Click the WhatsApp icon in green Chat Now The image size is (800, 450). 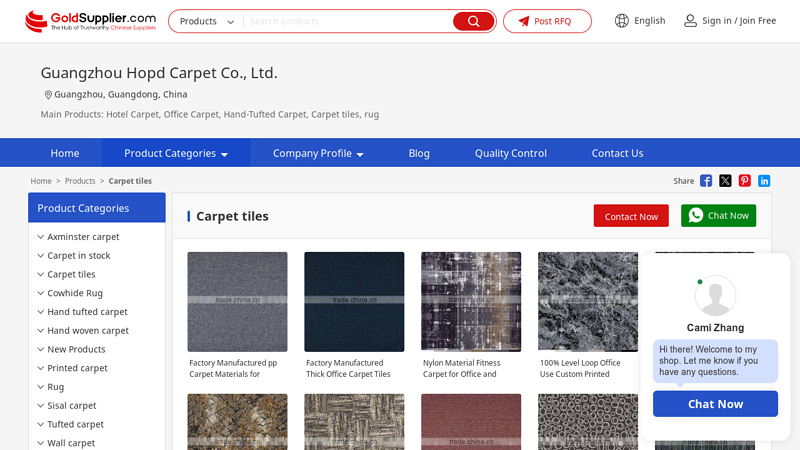(x=695, y=215)
